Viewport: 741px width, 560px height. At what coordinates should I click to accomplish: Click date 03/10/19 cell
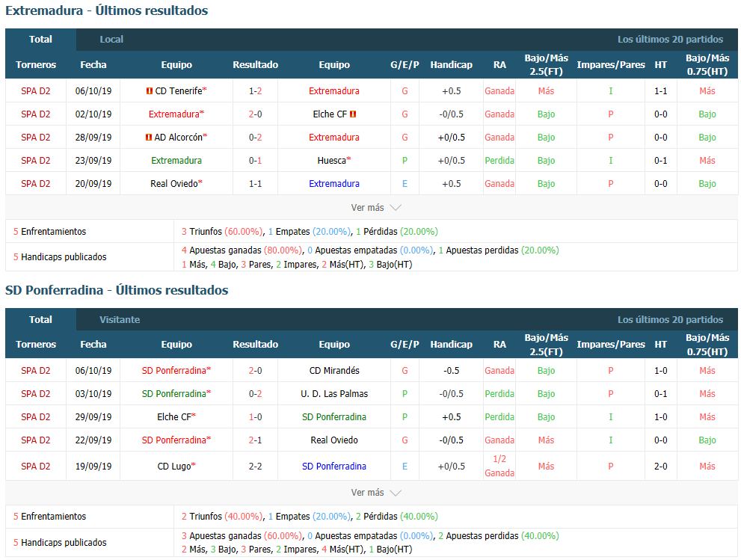(x=93, y=394)
